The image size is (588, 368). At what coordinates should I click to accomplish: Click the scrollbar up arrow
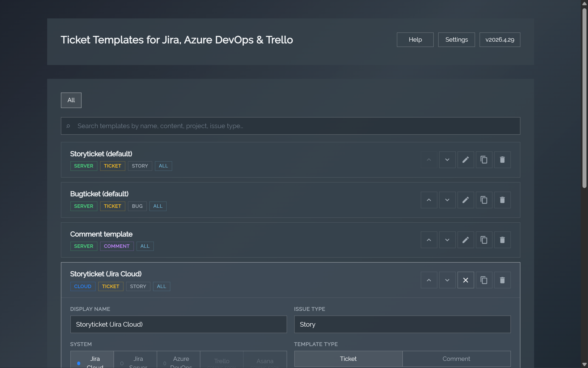pos(584,4)
